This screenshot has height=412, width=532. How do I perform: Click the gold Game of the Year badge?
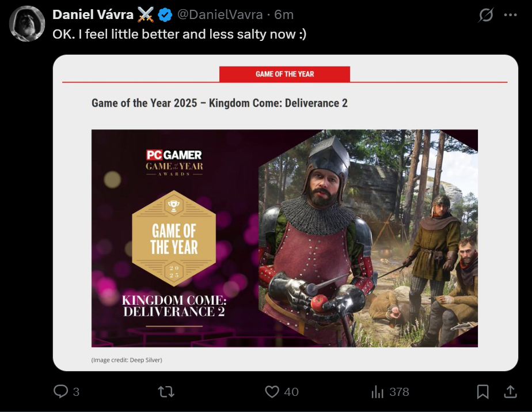coord(174,238)
